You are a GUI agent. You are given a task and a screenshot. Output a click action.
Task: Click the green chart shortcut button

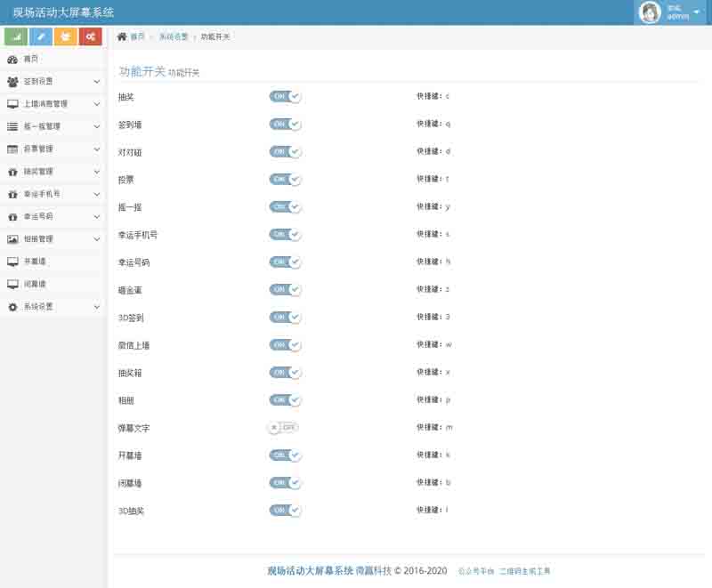coord(15,36)
